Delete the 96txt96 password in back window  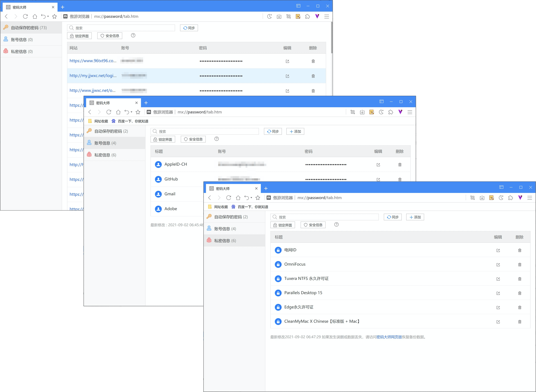coord(313,61)
